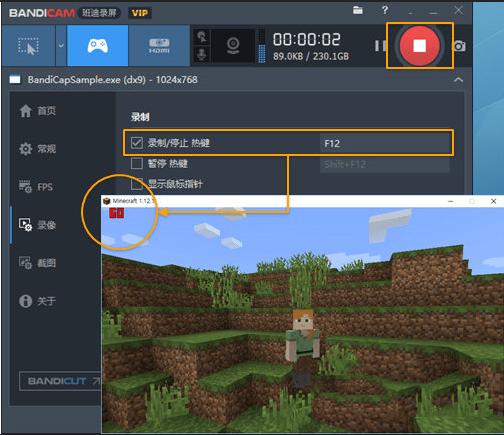Open the Bandicut link button
Screen dimensions: 504x435
point(60,381)
